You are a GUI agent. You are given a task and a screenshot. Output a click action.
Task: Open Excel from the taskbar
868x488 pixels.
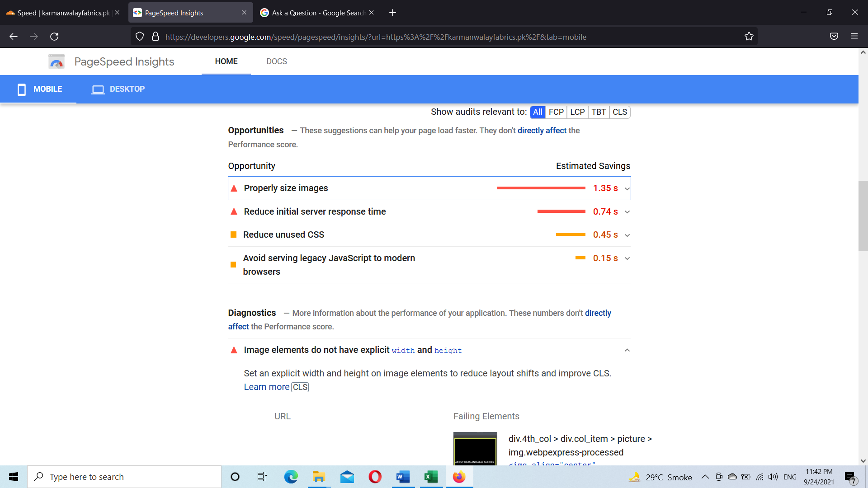430,477
